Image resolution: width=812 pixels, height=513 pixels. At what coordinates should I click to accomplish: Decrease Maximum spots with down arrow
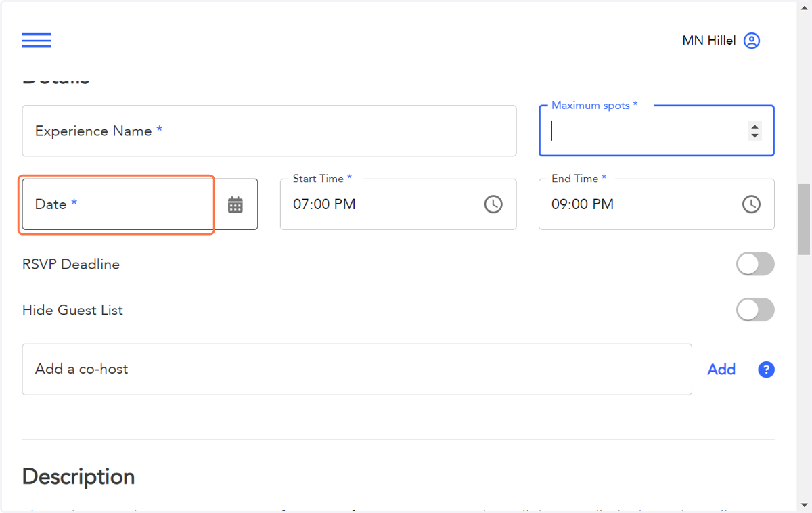coord(754,135)
